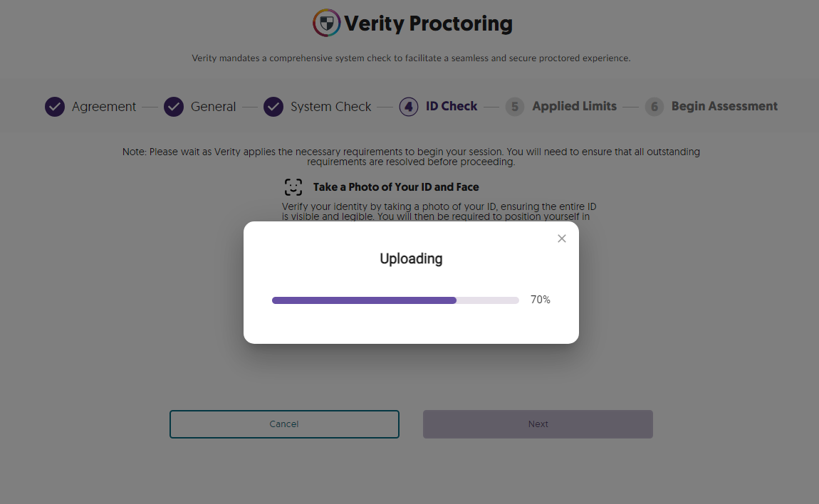Viewport: 819px width, 504px height.
Task: Open the Begin Assessment step label
Action: pos(724,106)
